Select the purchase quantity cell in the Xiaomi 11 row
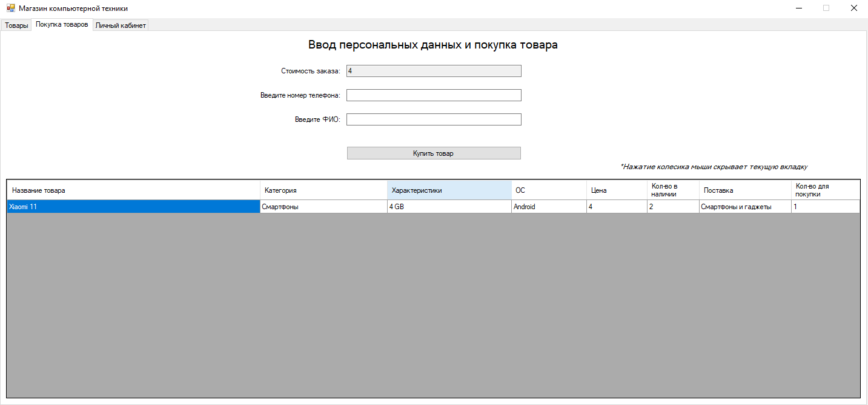Image resolution: width=868 pixels, height=405 pixels. tap(826, 207)
